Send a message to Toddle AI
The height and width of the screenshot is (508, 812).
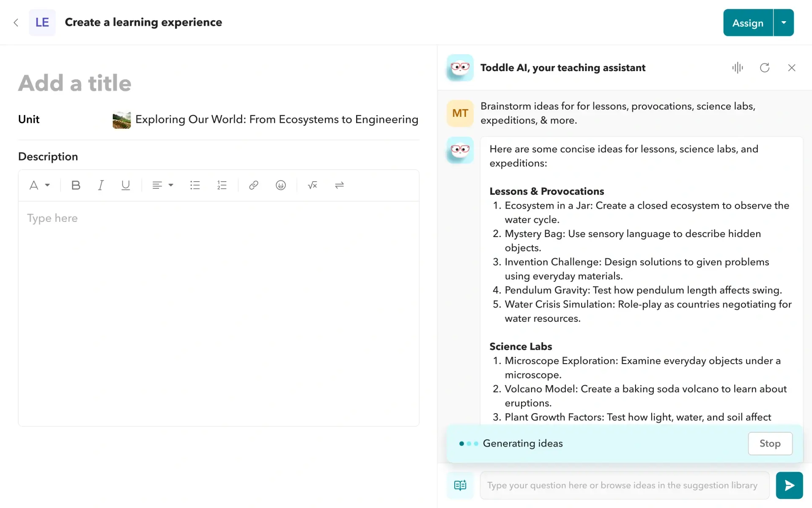click(789, 485)
